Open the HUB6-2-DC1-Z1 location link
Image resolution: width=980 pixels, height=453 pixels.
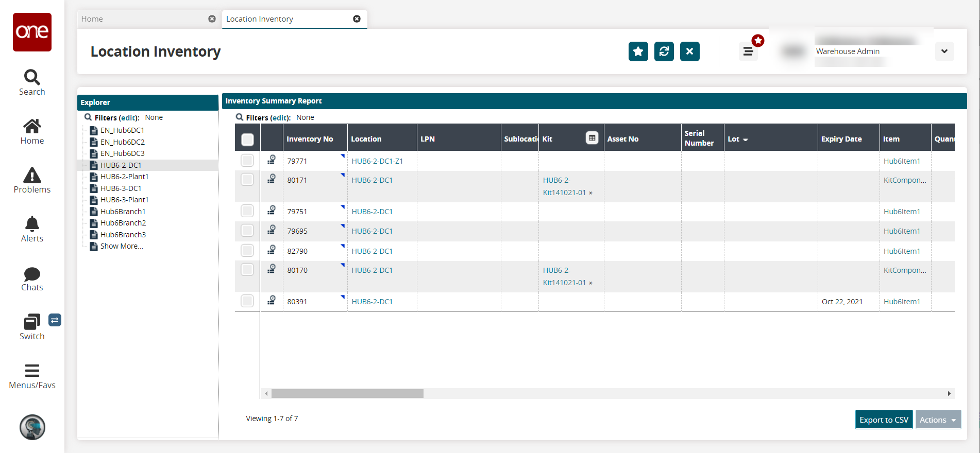click(x=377, y=161)
